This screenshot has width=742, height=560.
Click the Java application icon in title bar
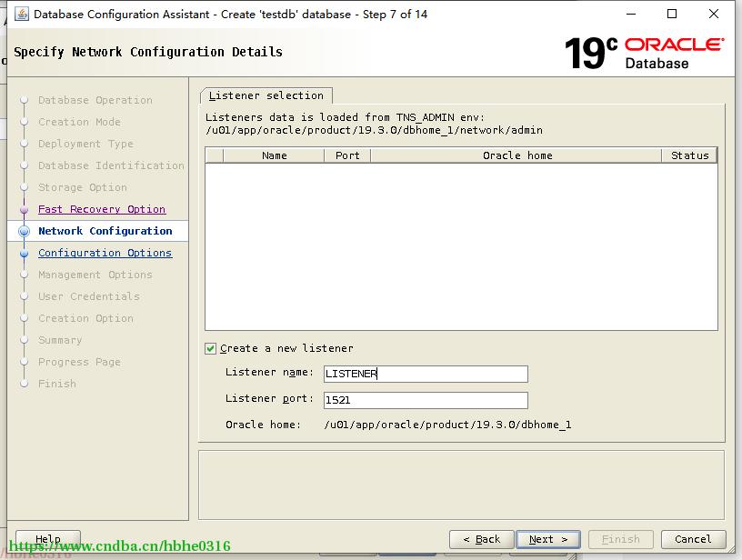coord(21,14)
